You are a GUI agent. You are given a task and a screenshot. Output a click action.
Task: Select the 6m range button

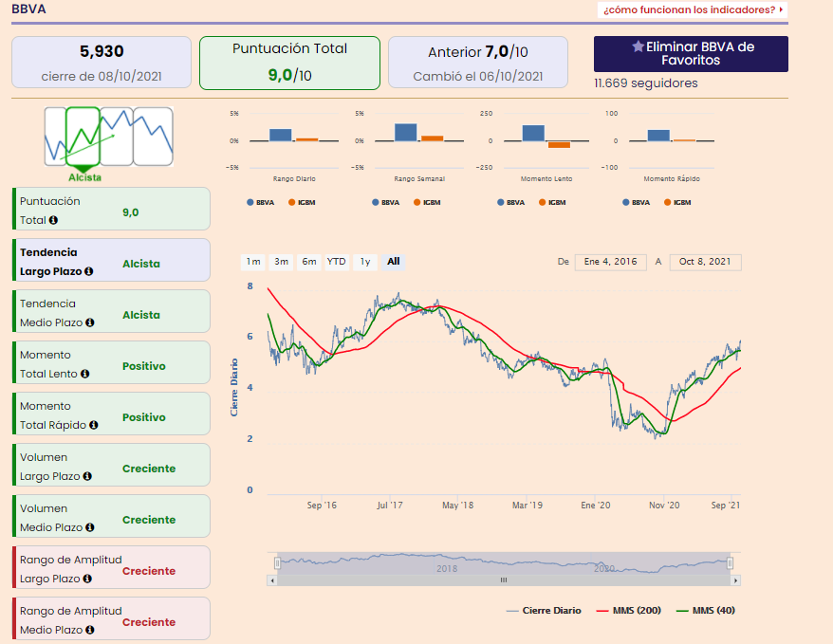[309, 262]
